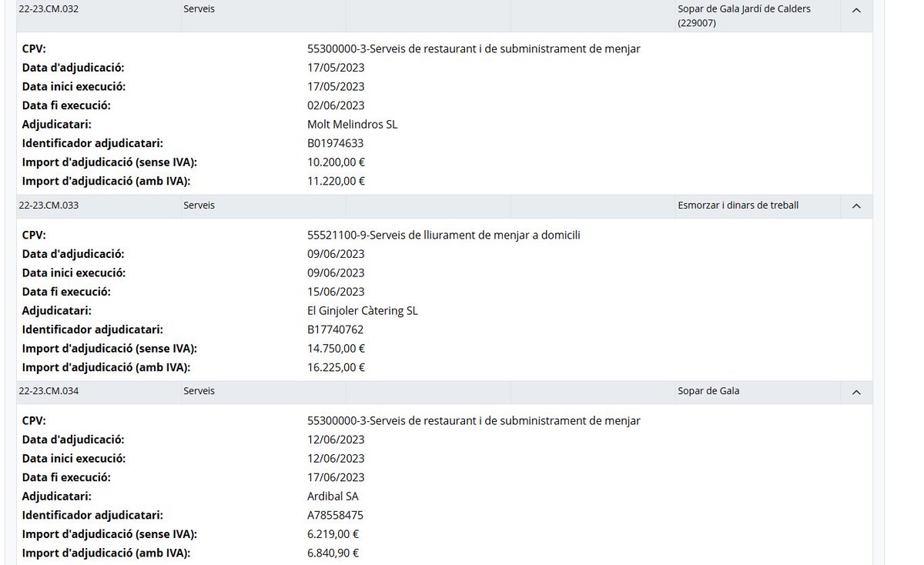Select amount 6.219,00 € without IVA

click(x=333, y=534)
